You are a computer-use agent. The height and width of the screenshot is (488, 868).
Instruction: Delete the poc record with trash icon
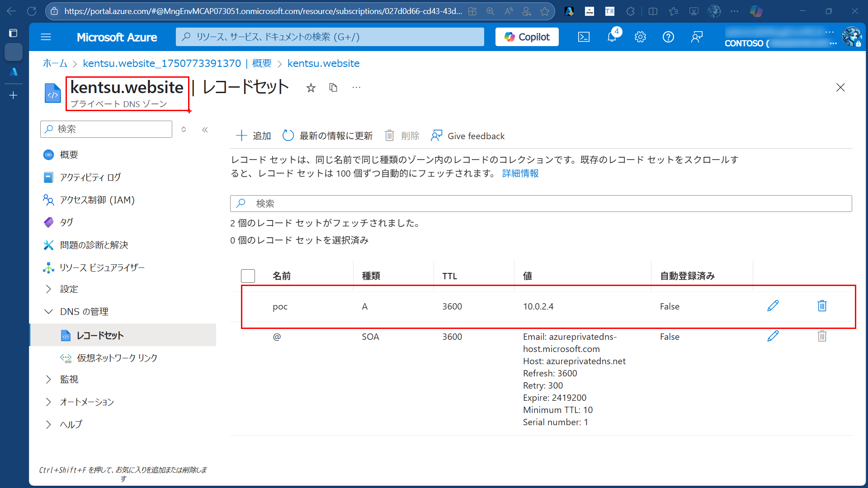click(822, 306)
